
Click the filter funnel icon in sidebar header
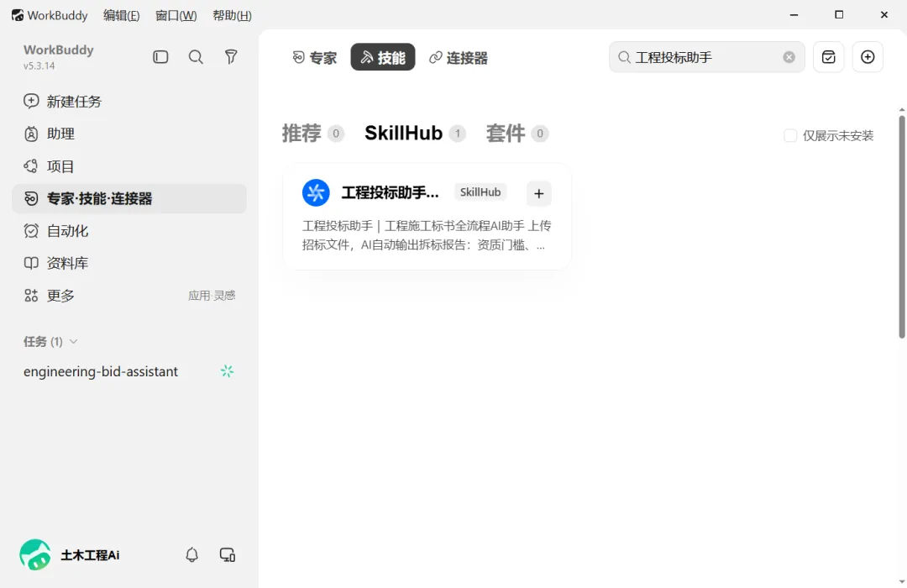click(231, 57)
